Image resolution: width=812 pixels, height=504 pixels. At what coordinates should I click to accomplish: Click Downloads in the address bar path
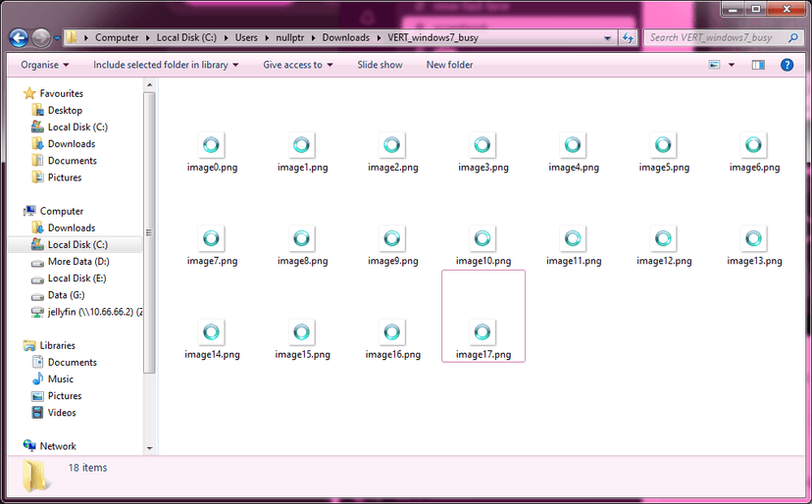point(346,38)
